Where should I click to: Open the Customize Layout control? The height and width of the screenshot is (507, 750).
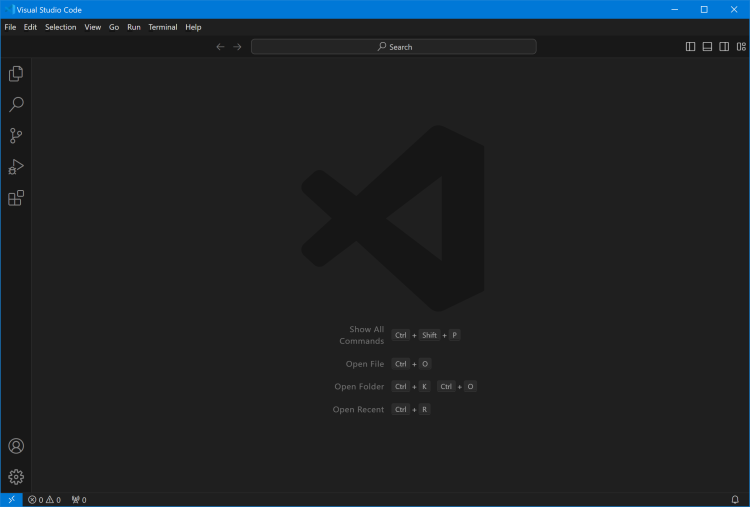tap(741, 47)
